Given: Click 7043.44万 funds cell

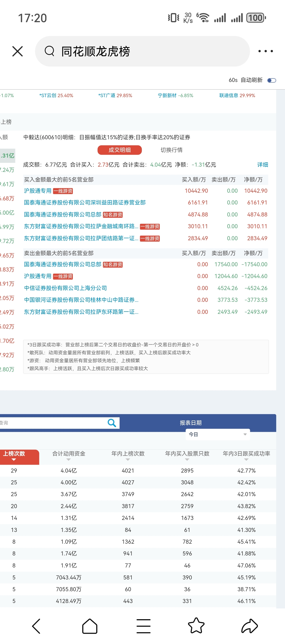Looking at the screenshot, I should (x=69, y=577).
